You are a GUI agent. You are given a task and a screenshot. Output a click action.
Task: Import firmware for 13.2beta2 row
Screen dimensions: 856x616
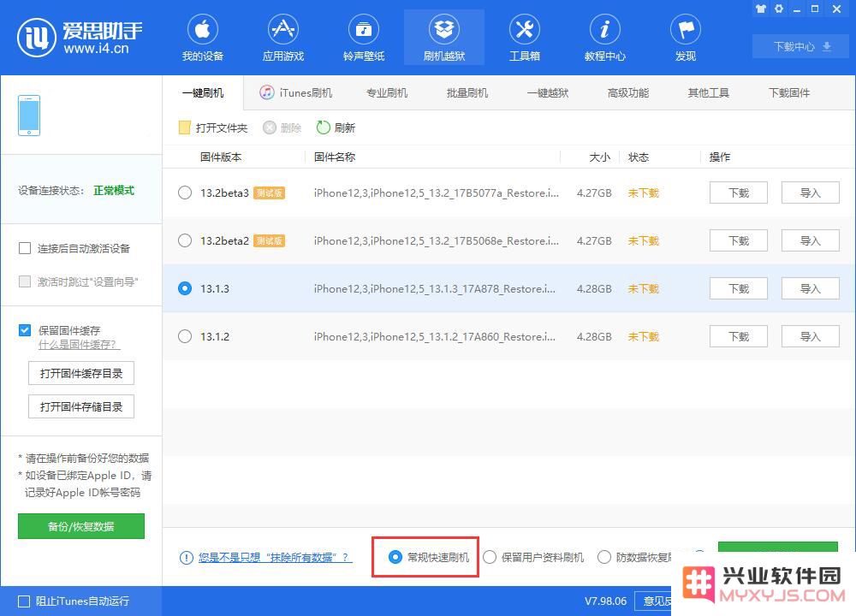(810, 240)
